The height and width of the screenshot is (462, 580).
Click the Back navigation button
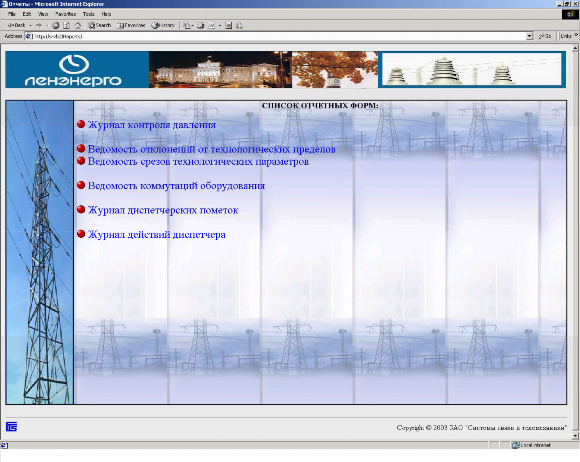(16, 25)
